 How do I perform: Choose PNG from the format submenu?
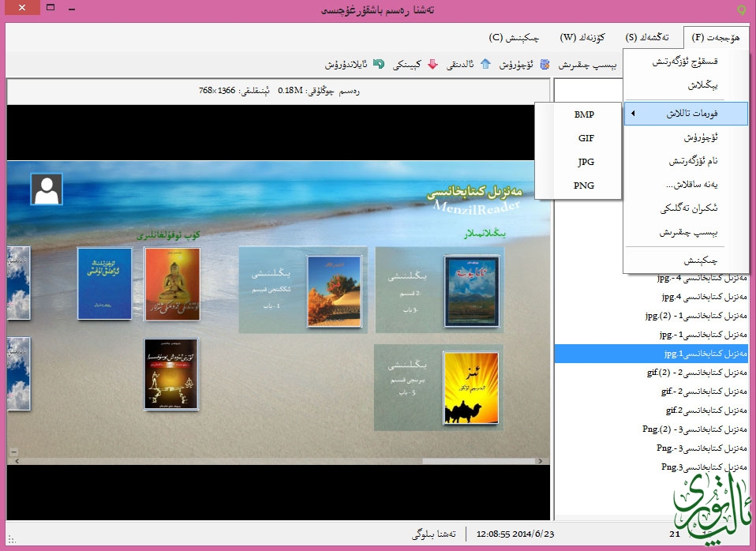(x=584, y=186)
